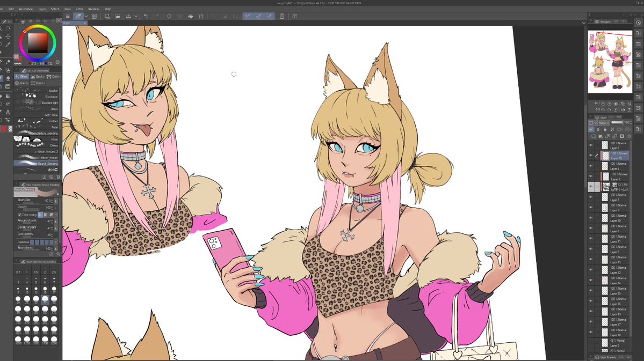This screenshot has width=644, height=361.
Task: Select the Sparkle brush
Action: [x=37, y=90]
